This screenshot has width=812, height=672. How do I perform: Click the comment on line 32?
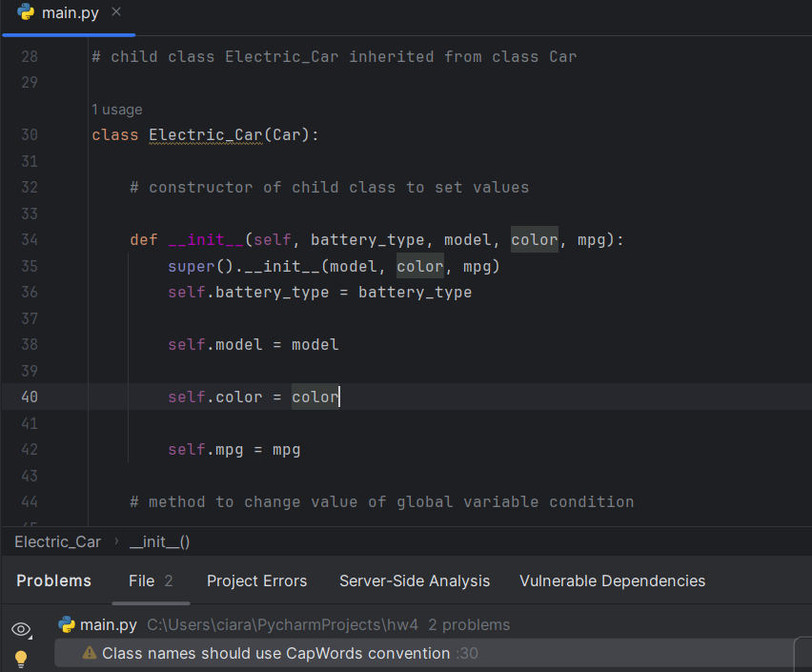330,187
